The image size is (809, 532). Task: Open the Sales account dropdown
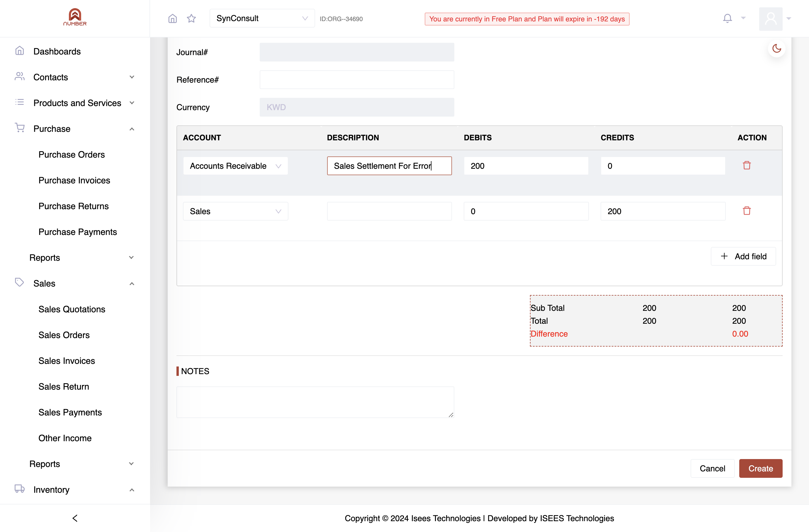click(x=236, y=211)
